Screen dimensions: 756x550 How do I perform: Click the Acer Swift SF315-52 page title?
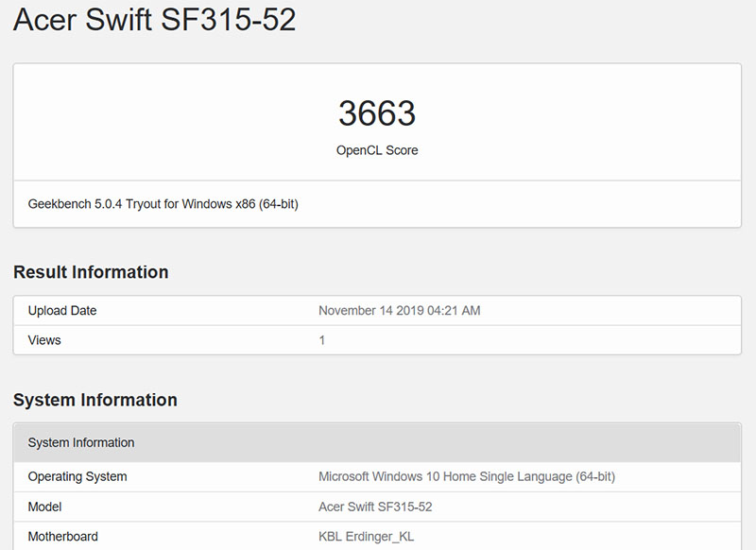coord(154,20)
